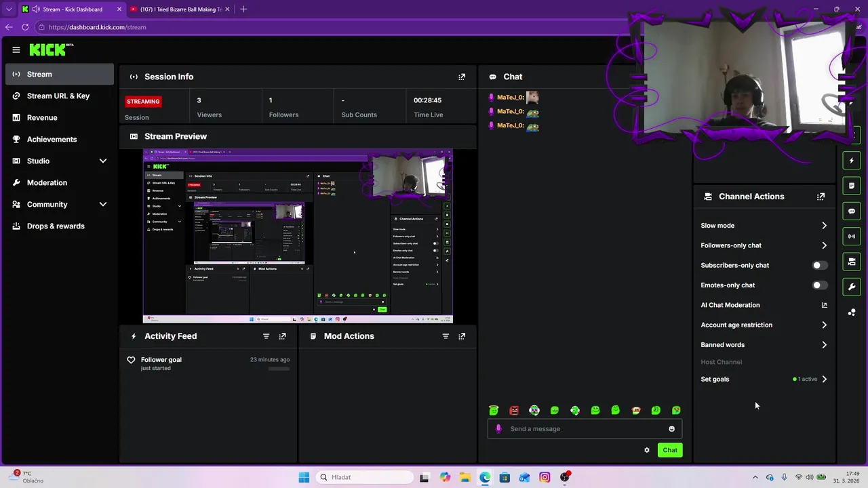Click the STREAMING status badge

pyautogui.click(x=143, y=102)
